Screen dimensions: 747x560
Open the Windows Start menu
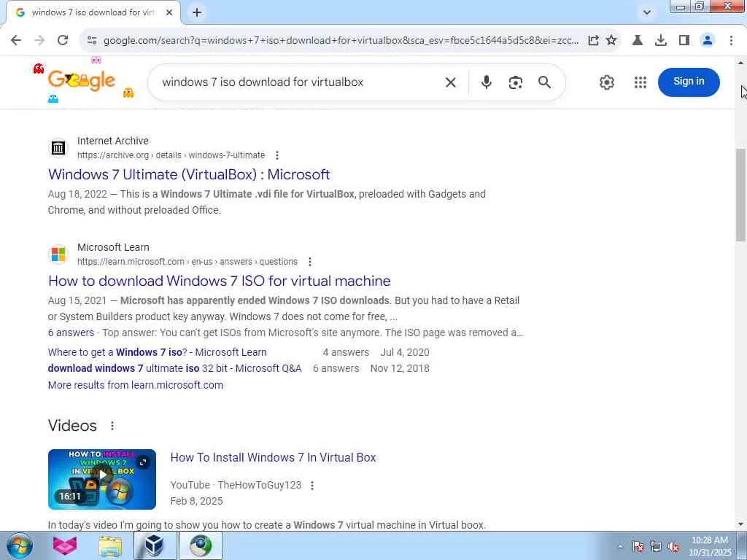pyautogui.click(x=19, y=545)
